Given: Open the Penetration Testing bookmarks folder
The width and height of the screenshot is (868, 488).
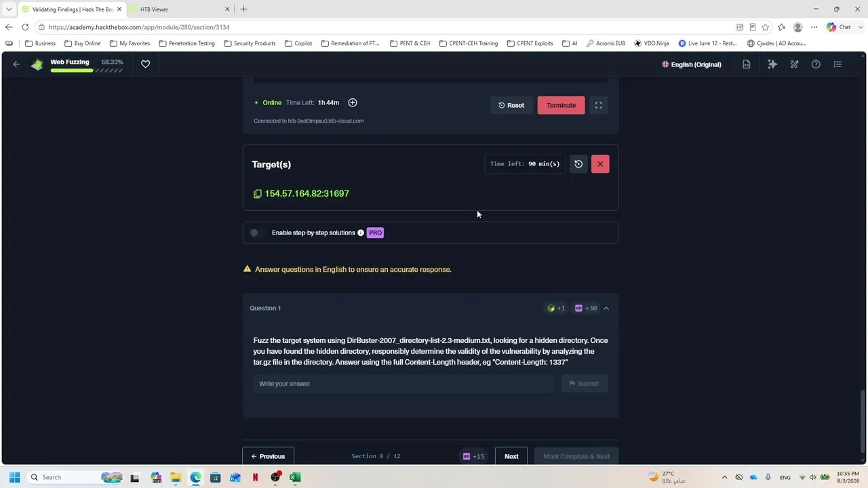Looking at the screenshot, I should (x=186, y=43).
